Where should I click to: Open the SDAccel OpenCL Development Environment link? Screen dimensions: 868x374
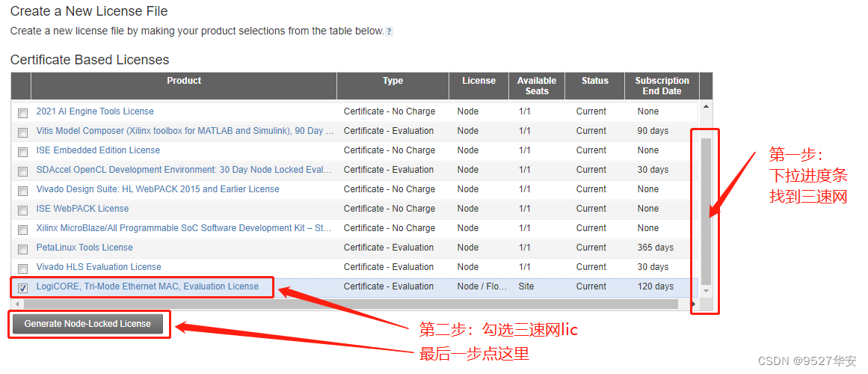click(184, 170)
